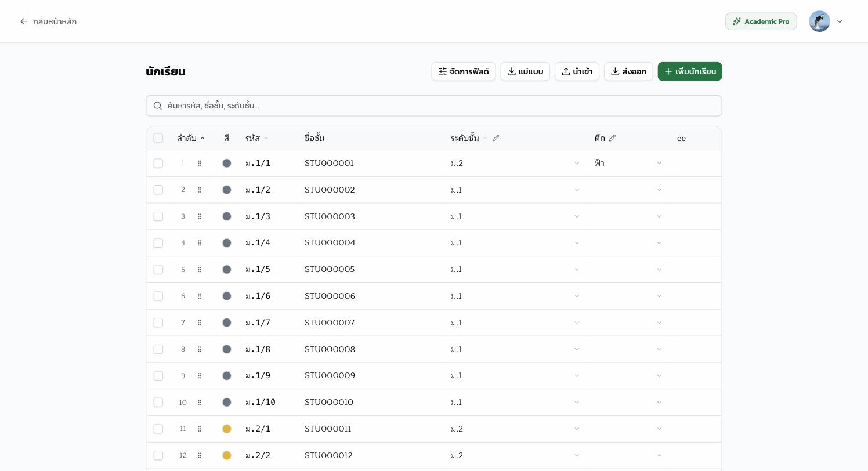Tick the checkbox for row ม.2/1
Image resolution: width=868 pixels, height=471 pixels.
click(x=158, y=429)
